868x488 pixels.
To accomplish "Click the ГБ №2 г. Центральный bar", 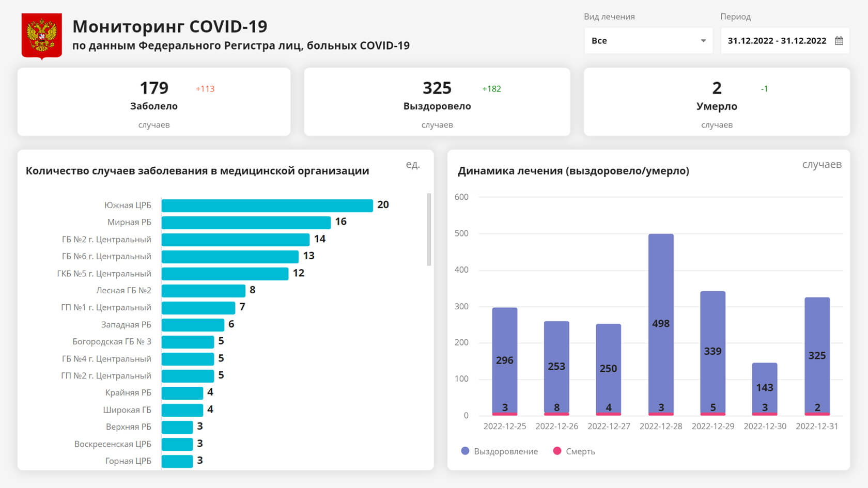I will tap(236, 240).
